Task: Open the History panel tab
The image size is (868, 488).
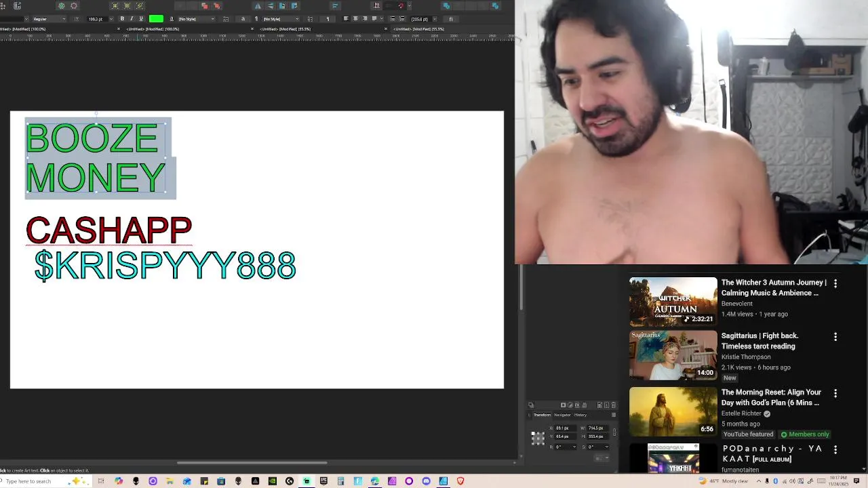Action: click(x=580, y=415)
